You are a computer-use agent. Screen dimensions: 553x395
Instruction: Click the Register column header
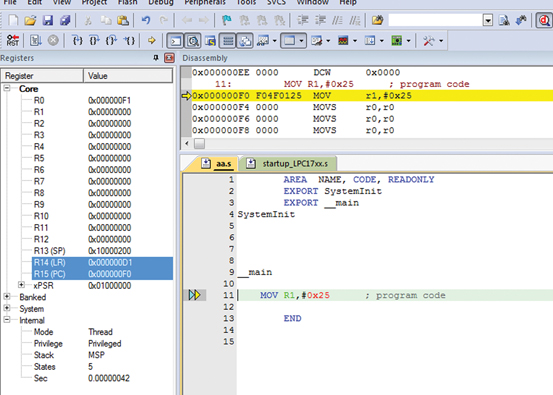coord(43,76)
